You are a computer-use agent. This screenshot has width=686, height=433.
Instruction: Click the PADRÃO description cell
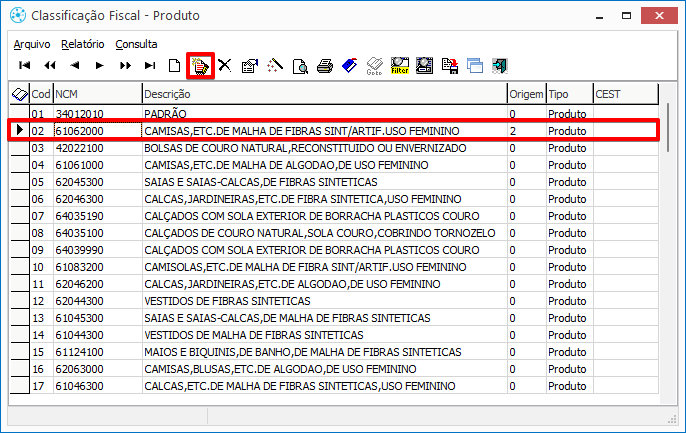(x=325, y=114)
